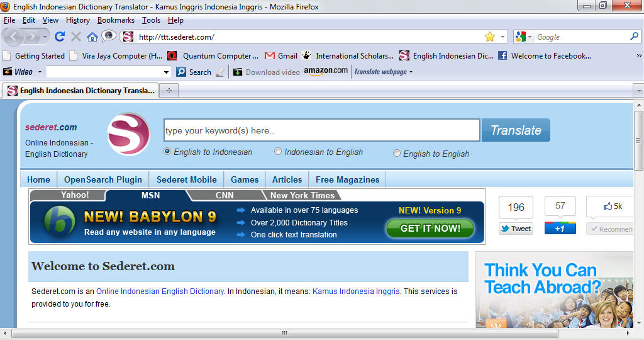Open the search engine selector dropdown
The image size is (644, 340).
530,37
